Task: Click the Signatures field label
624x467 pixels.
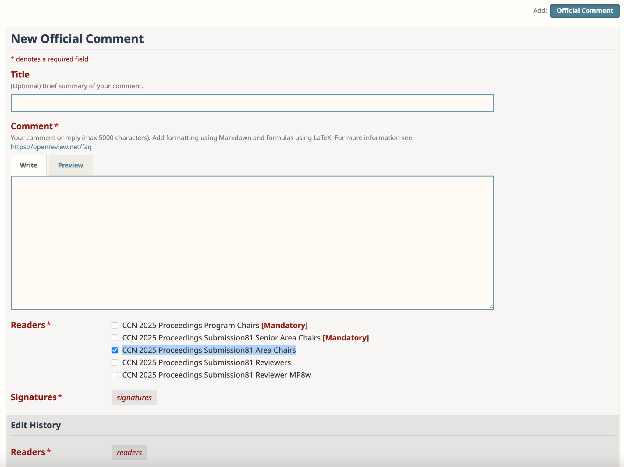Action: [36, 397]
